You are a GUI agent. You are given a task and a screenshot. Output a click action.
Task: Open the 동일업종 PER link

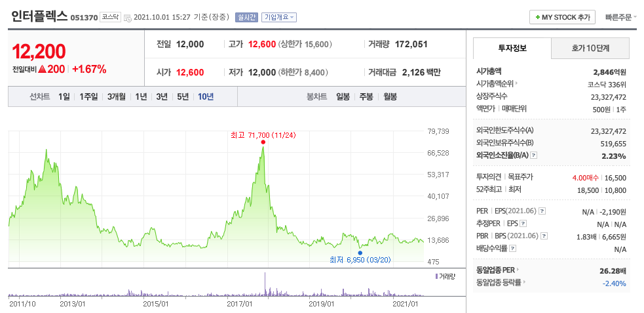coord(498,270)
